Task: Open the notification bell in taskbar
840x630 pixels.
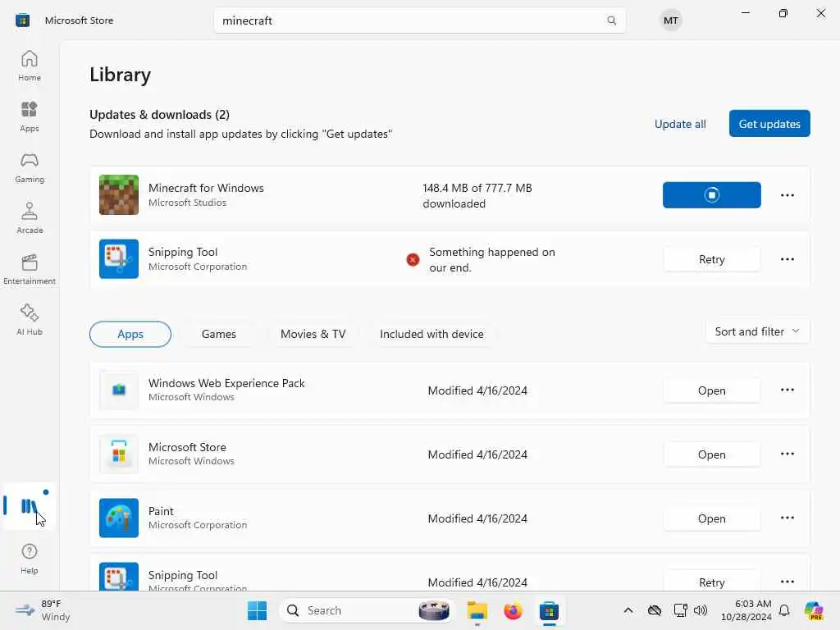Action: 784,610
